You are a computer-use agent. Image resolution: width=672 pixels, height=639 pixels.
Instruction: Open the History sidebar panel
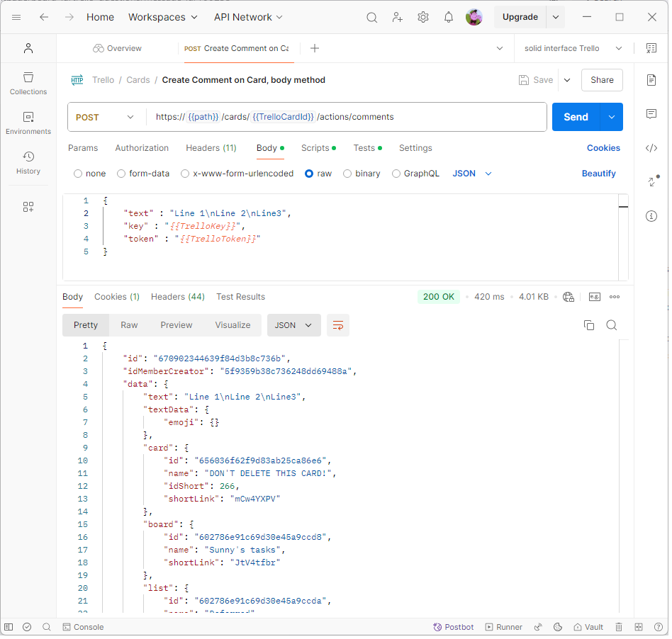(x=28, y=162)
